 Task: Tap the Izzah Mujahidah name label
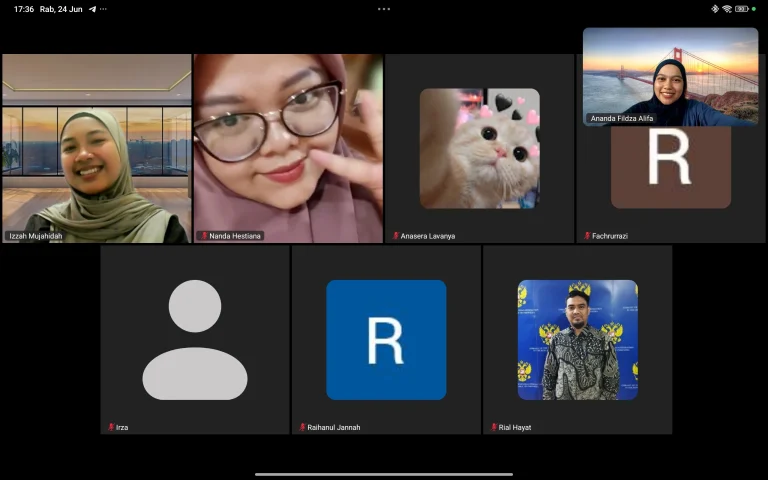(36, 236)
